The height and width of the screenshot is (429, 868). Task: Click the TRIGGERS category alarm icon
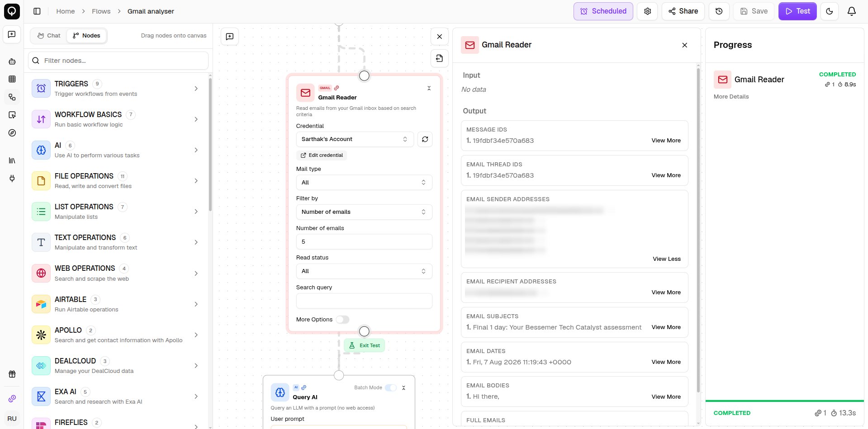[x=41, y=88]
